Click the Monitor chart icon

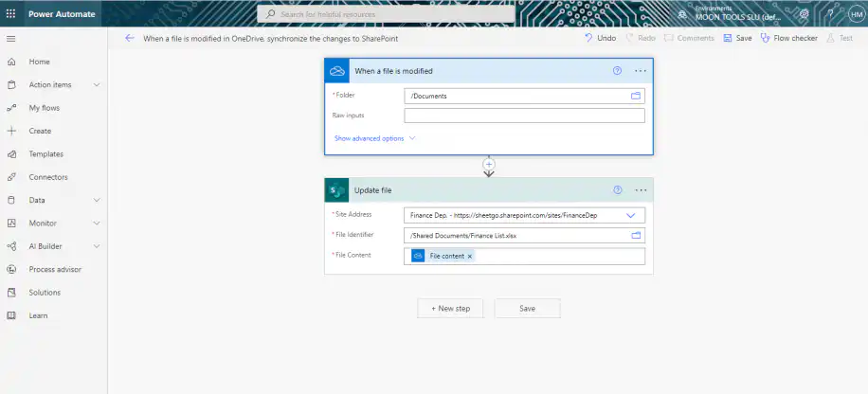(11, 224)
